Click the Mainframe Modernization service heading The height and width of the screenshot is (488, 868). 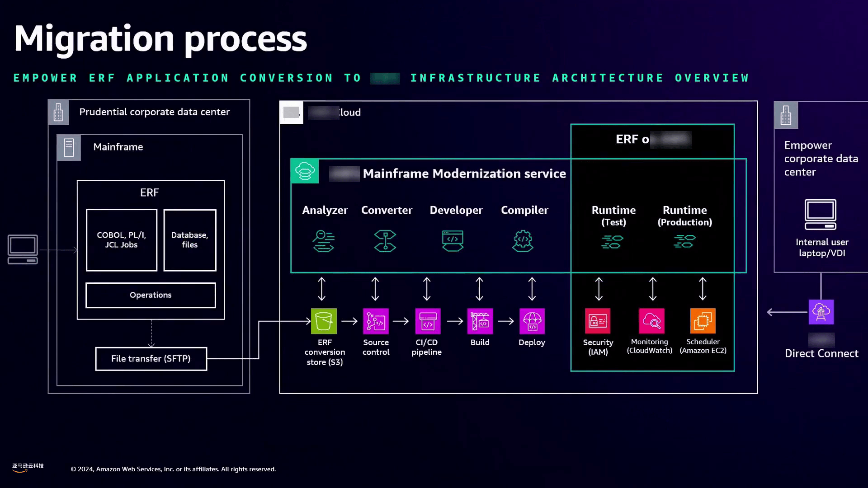(464, 174)
